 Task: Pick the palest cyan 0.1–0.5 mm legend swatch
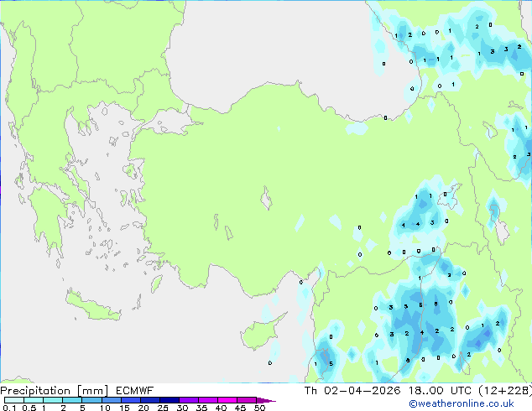click(14, 400)
